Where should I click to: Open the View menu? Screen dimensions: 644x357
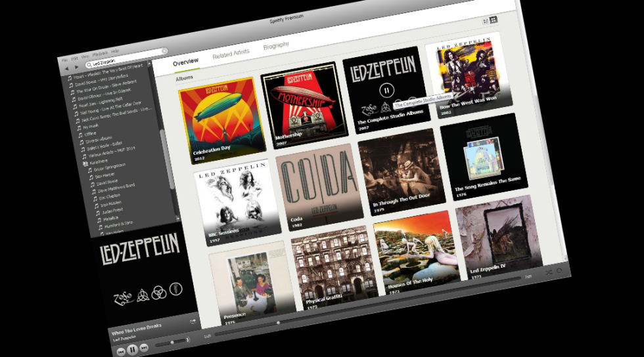tap(85, 56)
